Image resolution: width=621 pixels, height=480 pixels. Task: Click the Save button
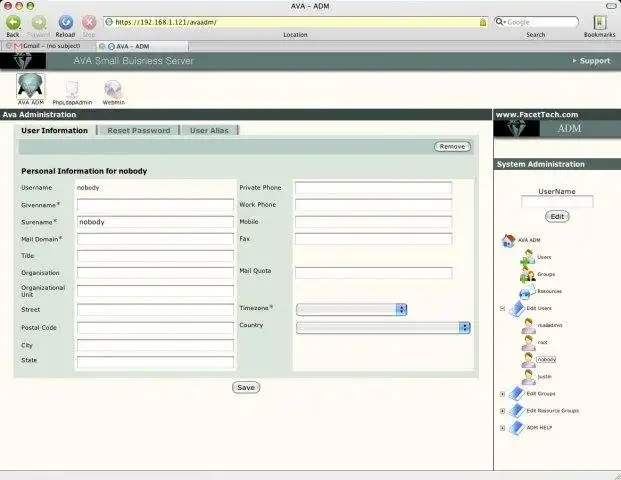click(x=246, y=387)
